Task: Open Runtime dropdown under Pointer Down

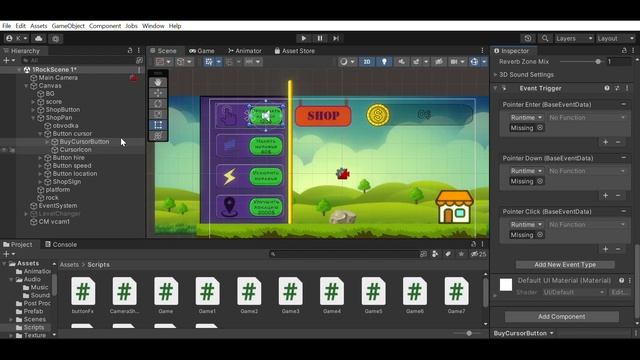Action: [x=526, y=171]
